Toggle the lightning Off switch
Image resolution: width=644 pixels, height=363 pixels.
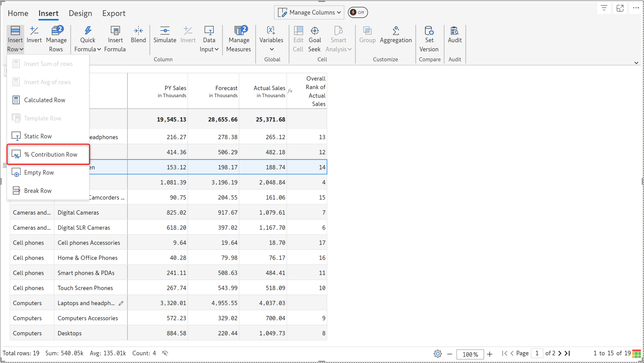tap(358, 13)
